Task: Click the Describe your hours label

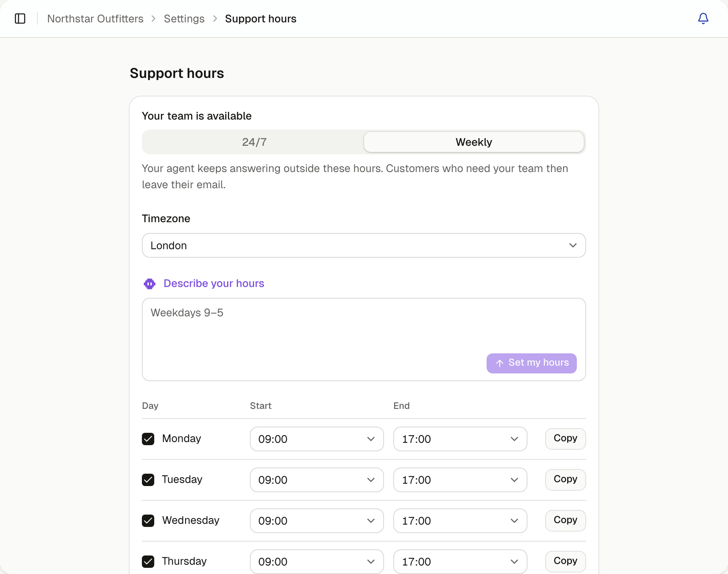Action: [214, 284]
